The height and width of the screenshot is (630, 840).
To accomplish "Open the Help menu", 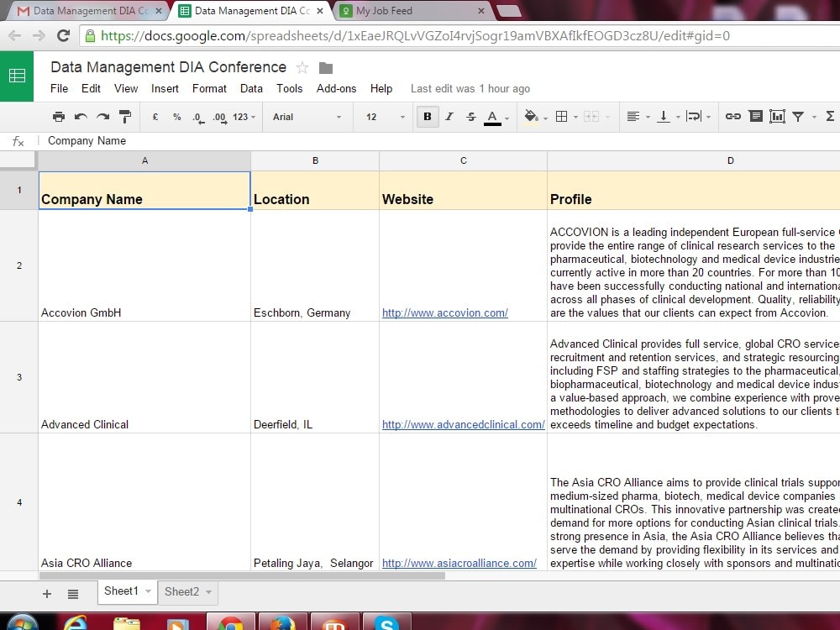I will (x=381, y=88).
